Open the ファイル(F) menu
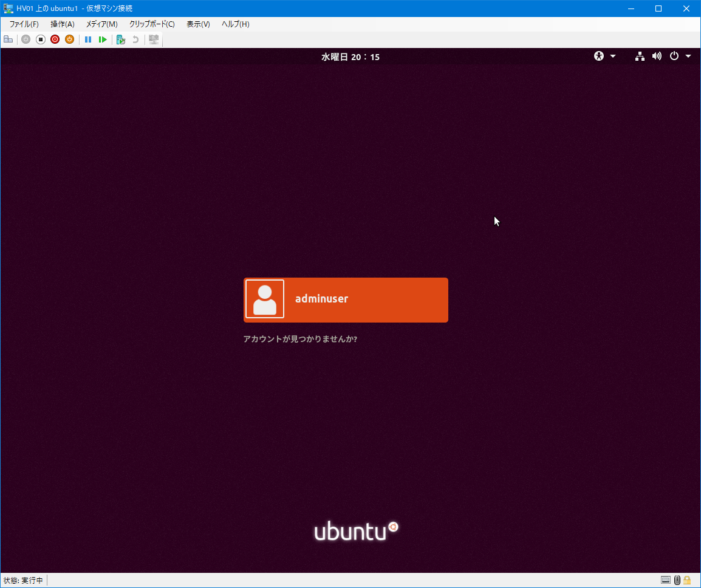Viewport: 701px width, 588px height. click(x=24, y=24)
